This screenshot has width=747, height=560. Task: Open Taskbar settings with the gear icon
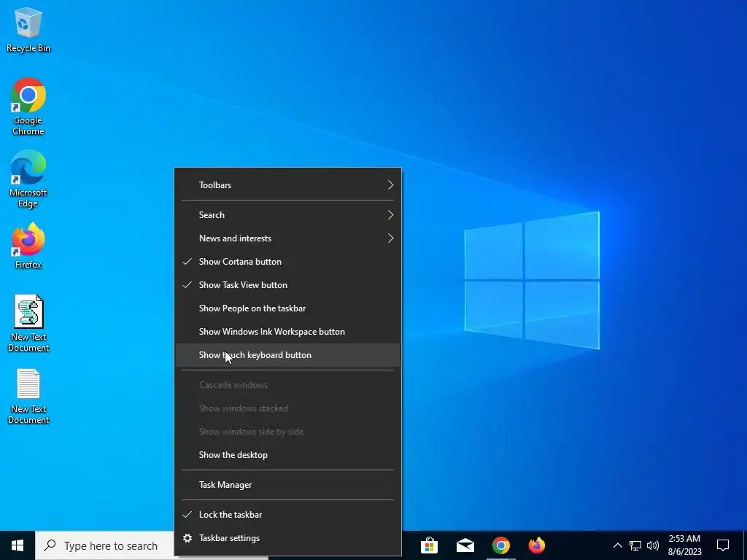187,538
